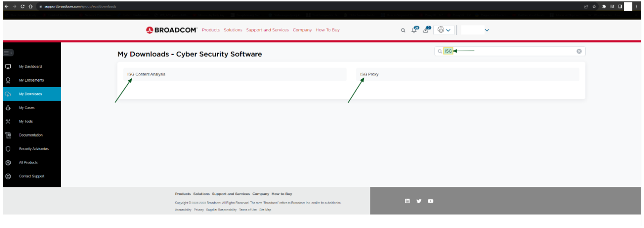Click the Security Advisories shield icon
Screen dimensions: 644x228
[x=7, y=149]
